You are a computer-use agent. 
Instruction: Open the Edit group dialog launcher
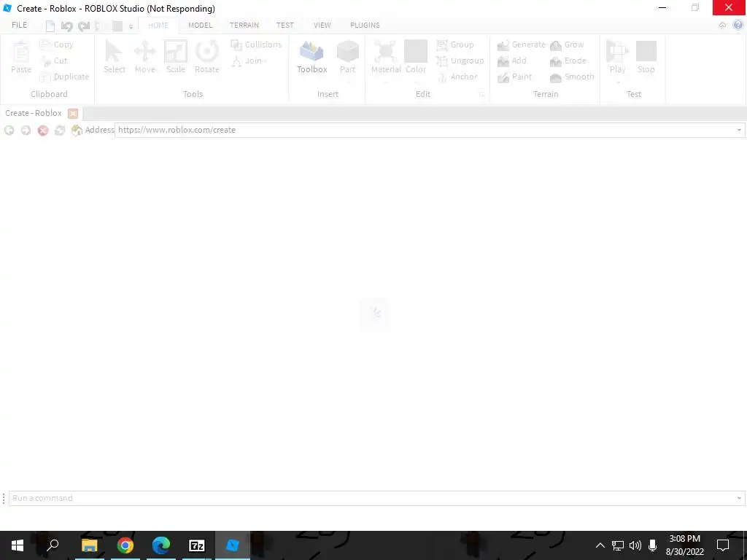tap(482, 95)
